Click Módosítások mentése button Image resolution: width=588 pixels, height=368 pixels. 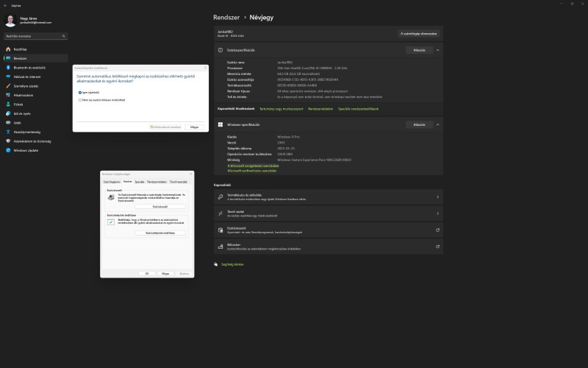(x=165, y=127)
